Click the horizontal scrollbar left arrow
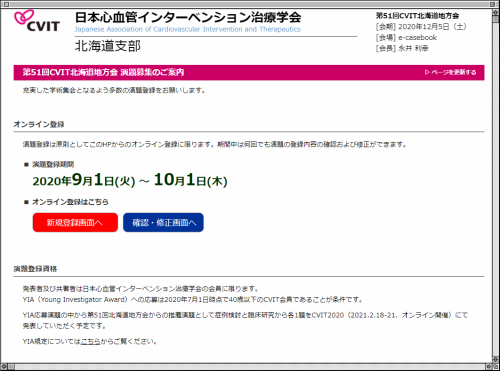The height and width of the screenshot is (371, 500). point(4,367)
